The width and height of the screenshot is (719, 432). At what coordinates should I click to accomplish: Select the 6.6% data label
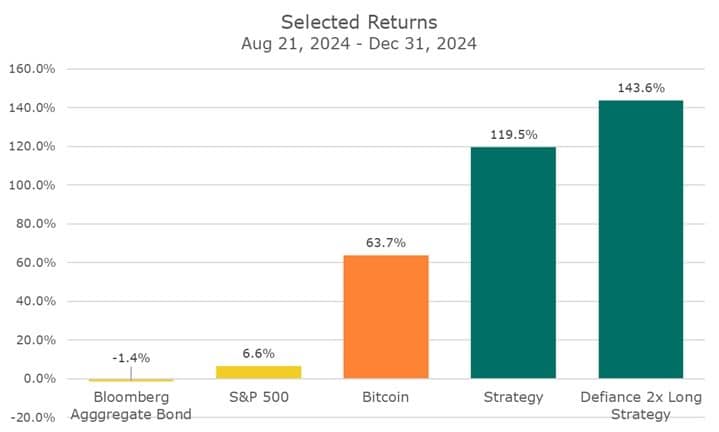pyautogui.click(x=258, y=353)
